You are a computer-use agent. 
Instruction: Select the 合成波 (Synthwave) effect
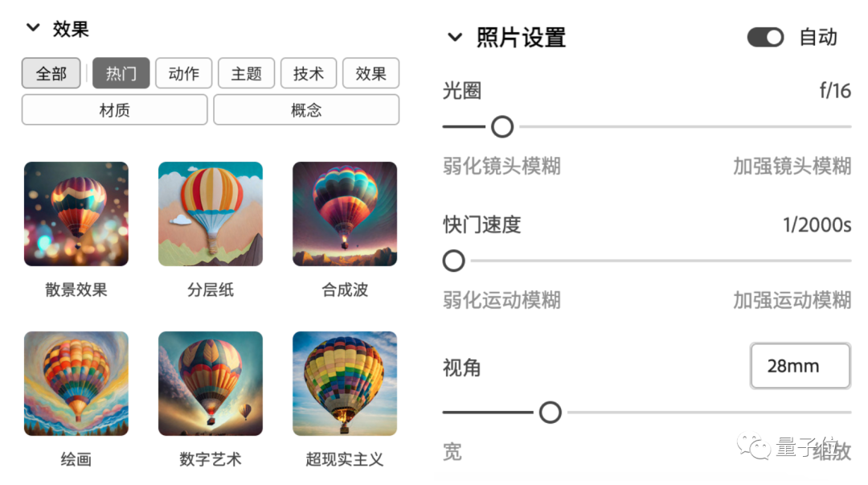tap(344, 214)
